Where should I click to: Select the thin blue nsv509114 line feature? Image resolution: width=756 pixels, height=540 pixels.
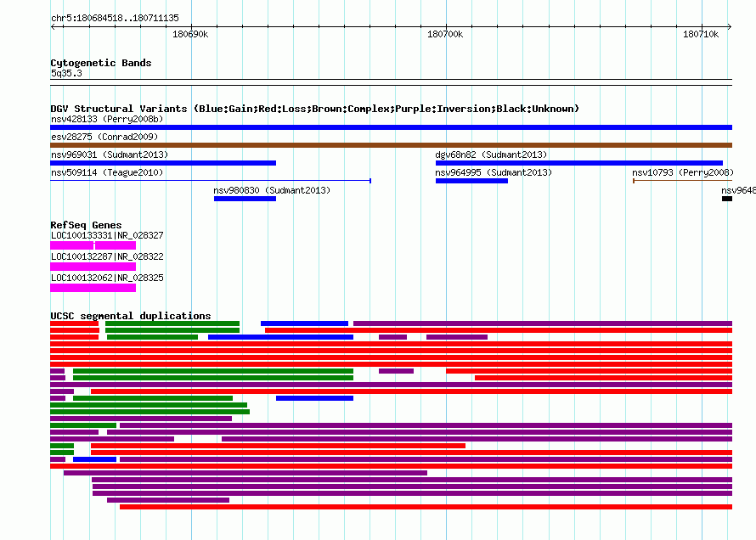tap(211, 181)
